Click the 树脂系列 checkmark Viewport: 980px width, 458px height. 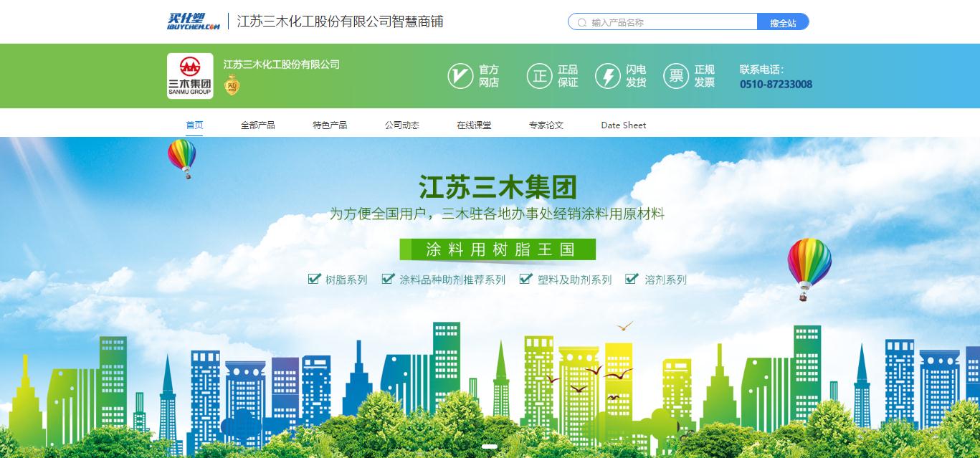(x=314, y=278)
